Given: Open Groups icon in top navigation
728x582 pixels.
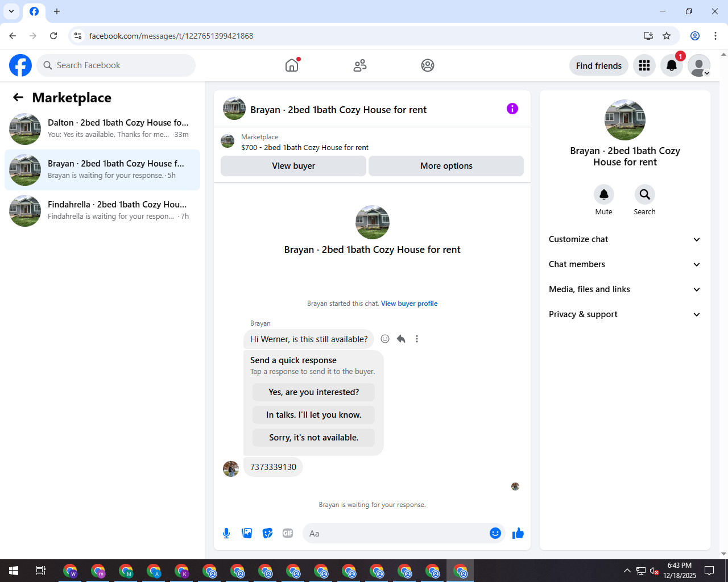Looking at the screenshot, I should tap(428, 65).
